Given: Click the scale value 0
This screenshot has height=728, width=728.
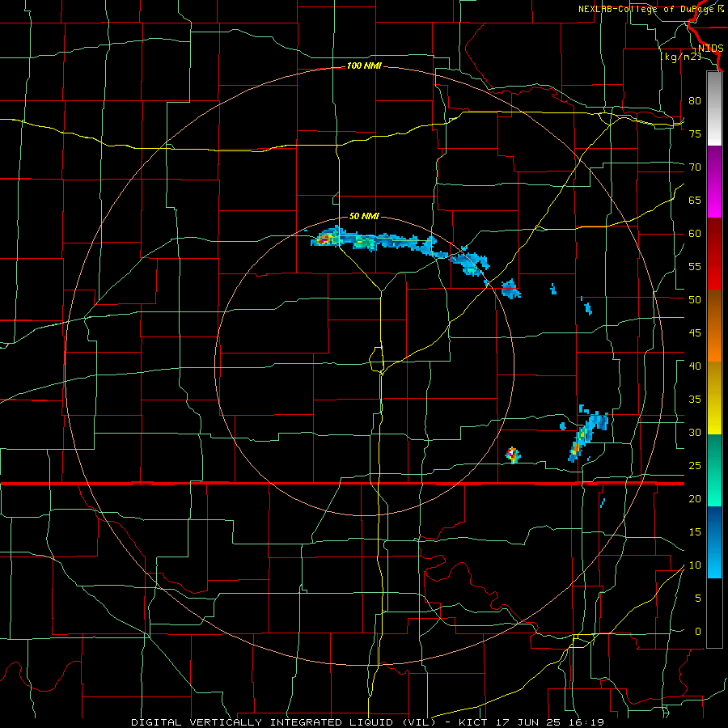Looking at the screenshot, I should 698,632.
